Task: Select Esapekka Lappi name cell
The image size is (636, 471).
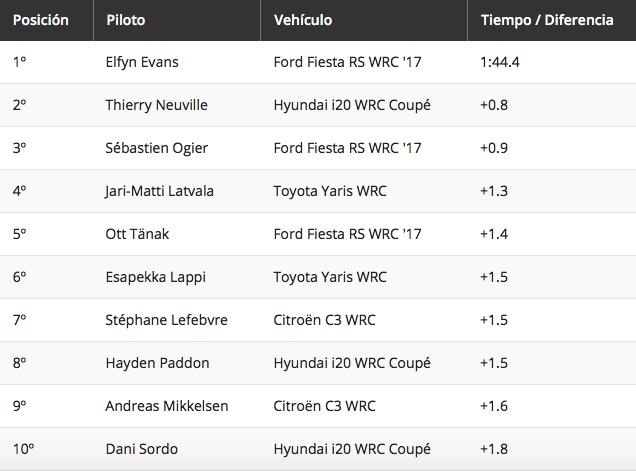Action: [156, 277]
